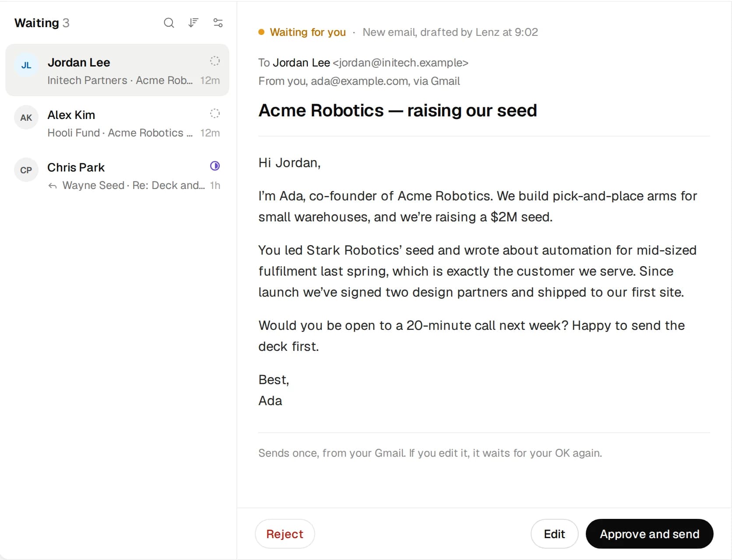Image resolution: width=732 pixels, height=560 pixels.
Task: Click the AK avatar
Action: 26,117
